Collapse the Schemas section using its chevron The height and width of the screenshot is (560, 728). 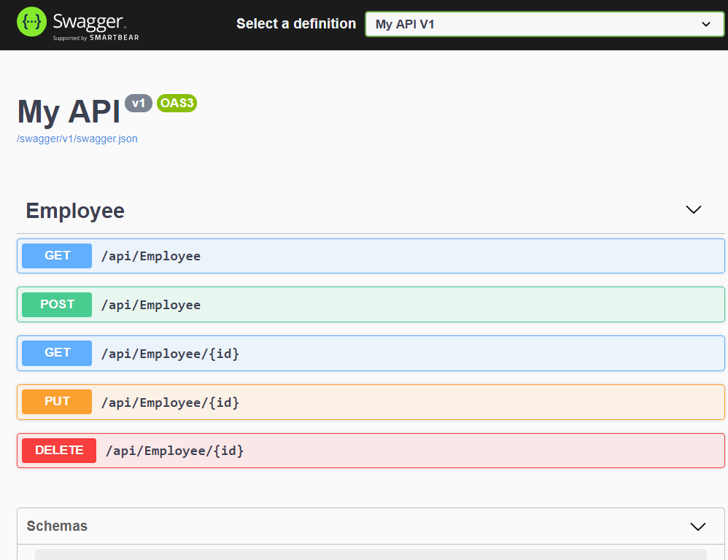coord(697,526)
